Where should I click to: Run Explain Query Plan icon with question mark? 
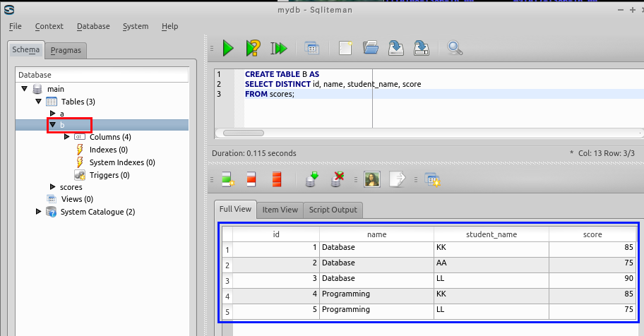253,48
